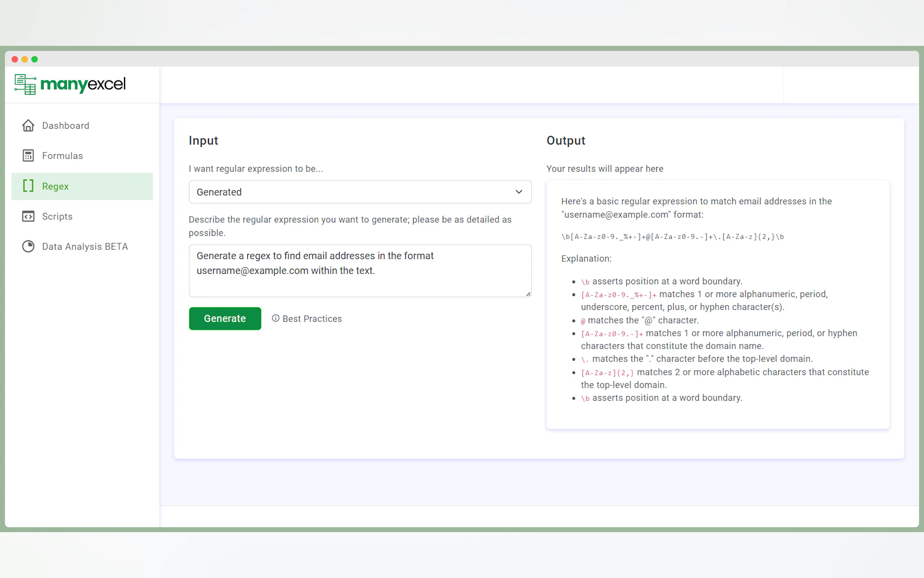Viewport: 924px width, 578px height.
Task: Click the textarea resize handle
Action: [x=528, y=294]
